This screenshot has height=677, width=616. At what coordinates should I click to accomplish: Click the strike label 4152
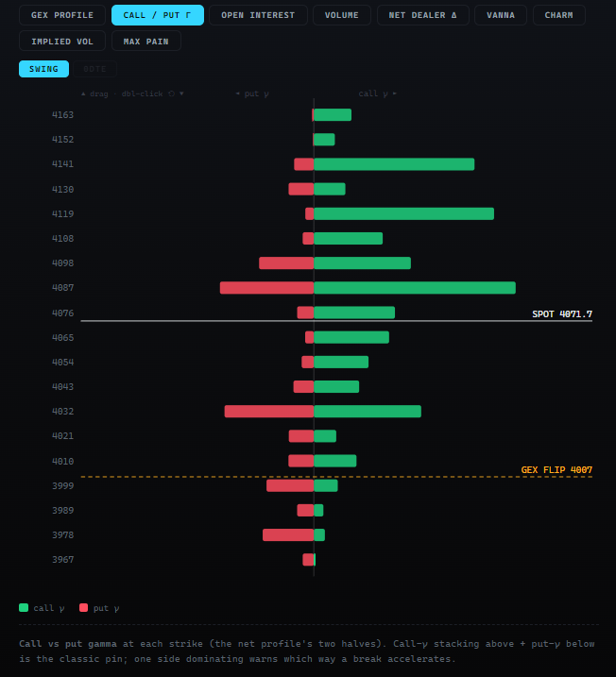click(62, 140)
